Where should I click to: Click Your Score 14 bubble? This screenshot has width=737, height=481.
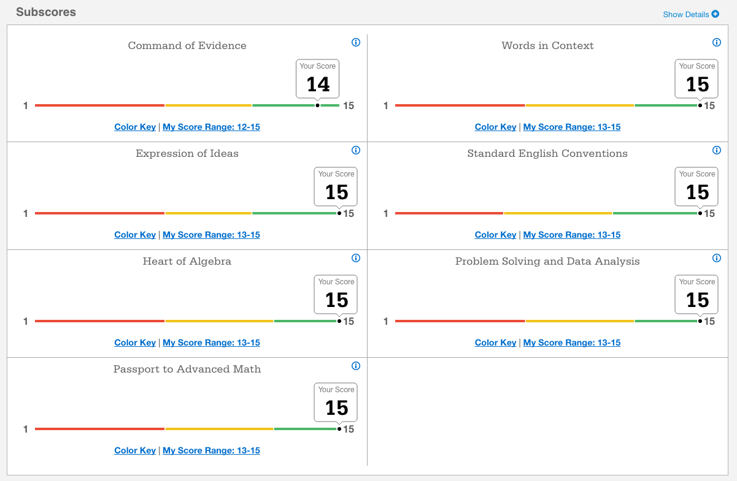[318, 80]
